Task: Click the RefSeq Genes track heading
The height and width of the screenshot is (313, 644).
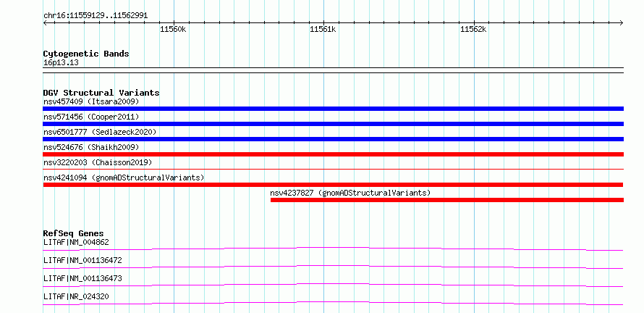Action: point(73,233)
